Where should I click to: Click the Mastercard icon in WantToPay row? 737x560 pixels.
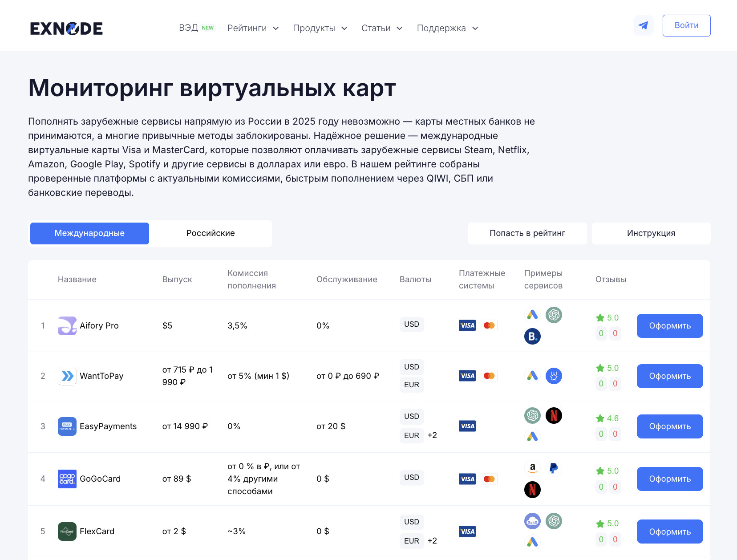[x=489, y=376]
